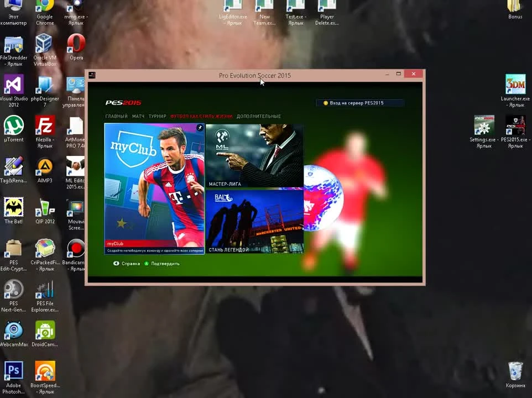Click the Справка help button
The image size is (532, 398).
point(127,264)
